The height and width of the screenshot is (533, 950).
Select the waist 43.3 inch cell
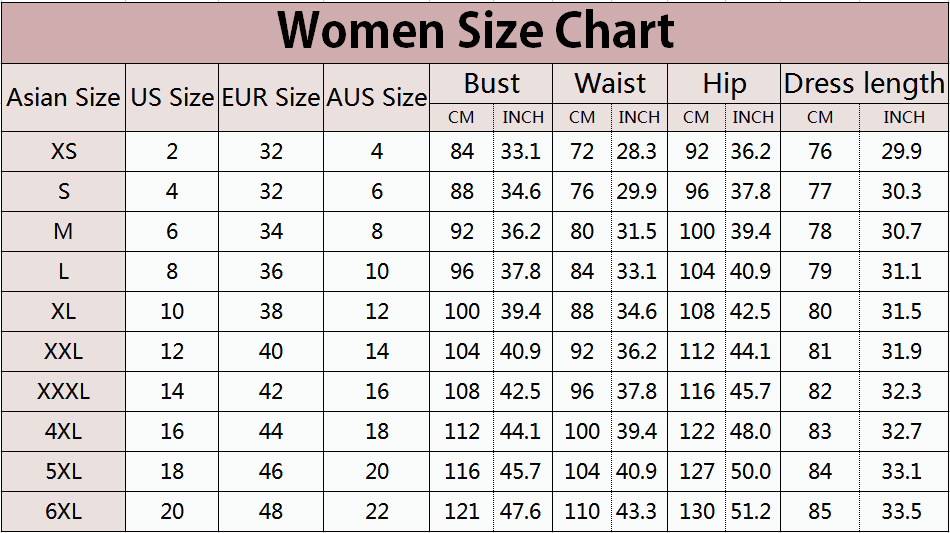pyautogui.click(x=638, y=512)
